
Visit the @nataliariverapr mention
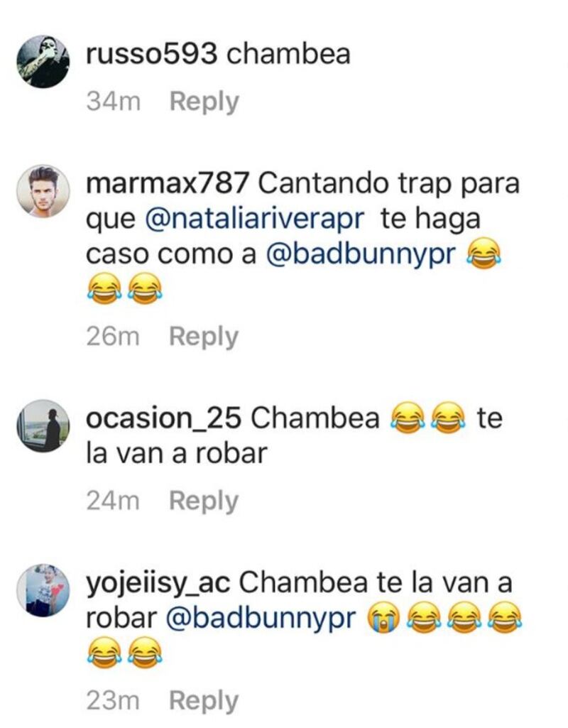tap(255, 219)
